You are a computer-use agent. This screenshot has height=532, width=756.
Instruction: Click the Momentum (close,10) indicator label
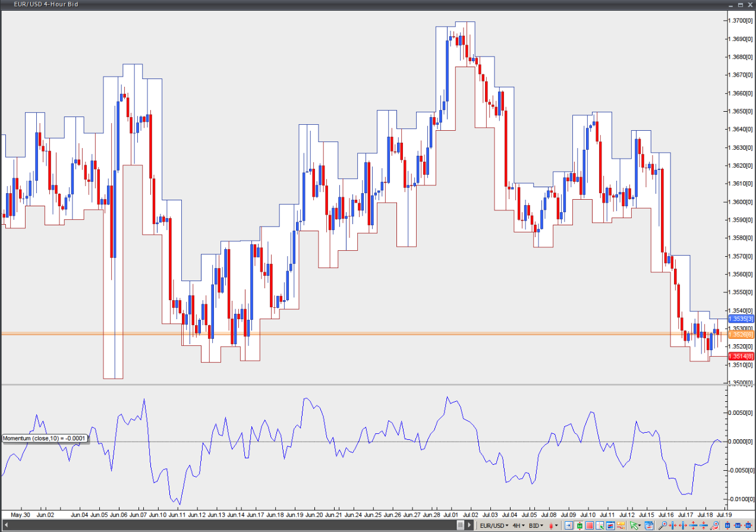point(45,438)
